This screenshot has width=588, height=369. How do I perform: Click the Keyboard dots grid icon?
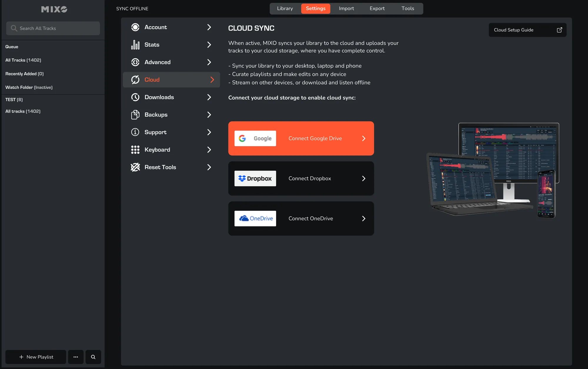tap(135, 150)
